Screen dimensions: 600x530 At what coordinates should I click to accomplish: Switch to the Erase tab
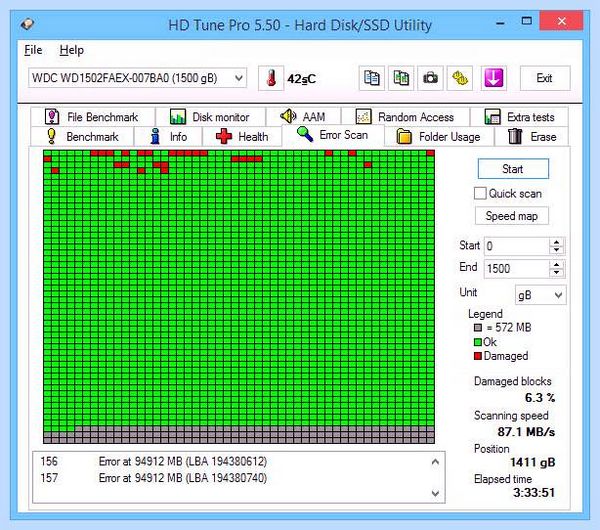(x=532, y=137)
